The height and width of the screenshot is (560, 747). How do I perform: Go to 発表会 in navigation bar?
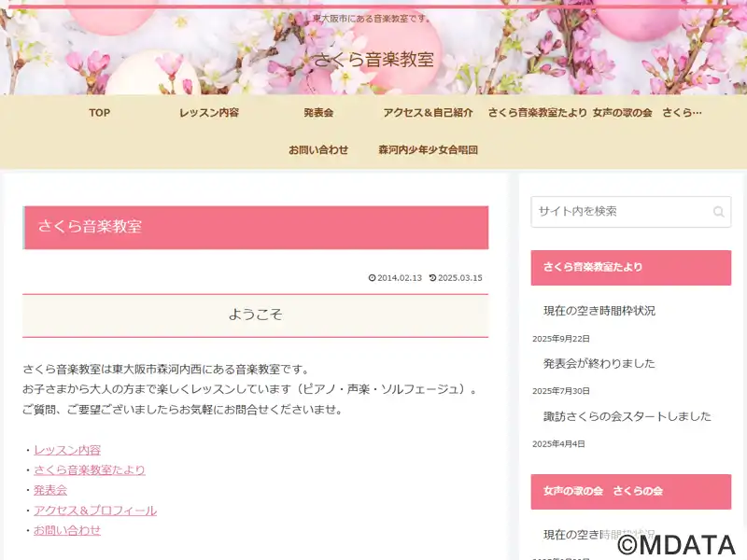[318, 113]
